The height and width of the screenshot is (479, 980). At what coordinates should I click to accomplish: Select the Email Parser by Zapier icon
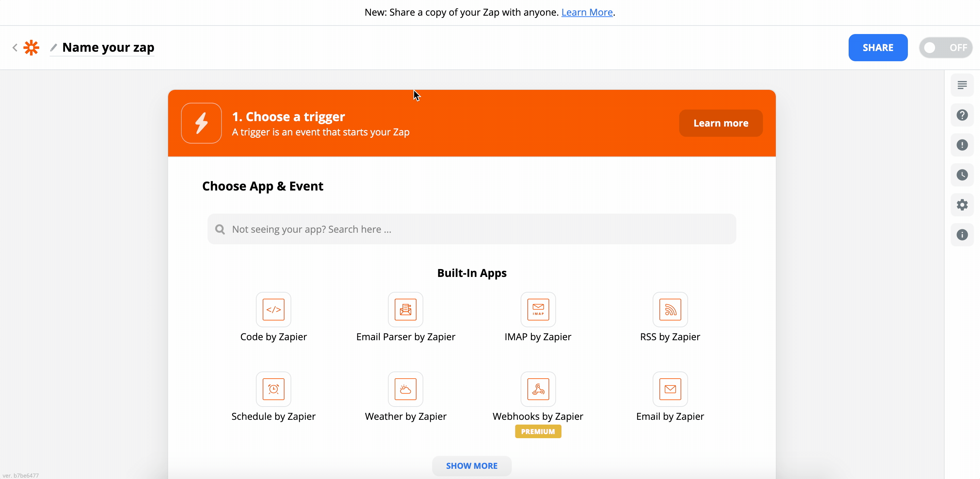406,309
